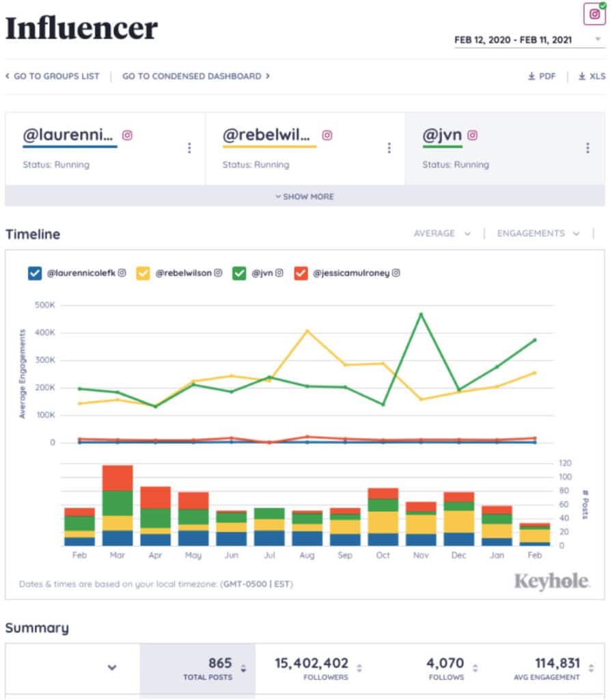
Task: Open the date range dropdown
Action: 528,40
